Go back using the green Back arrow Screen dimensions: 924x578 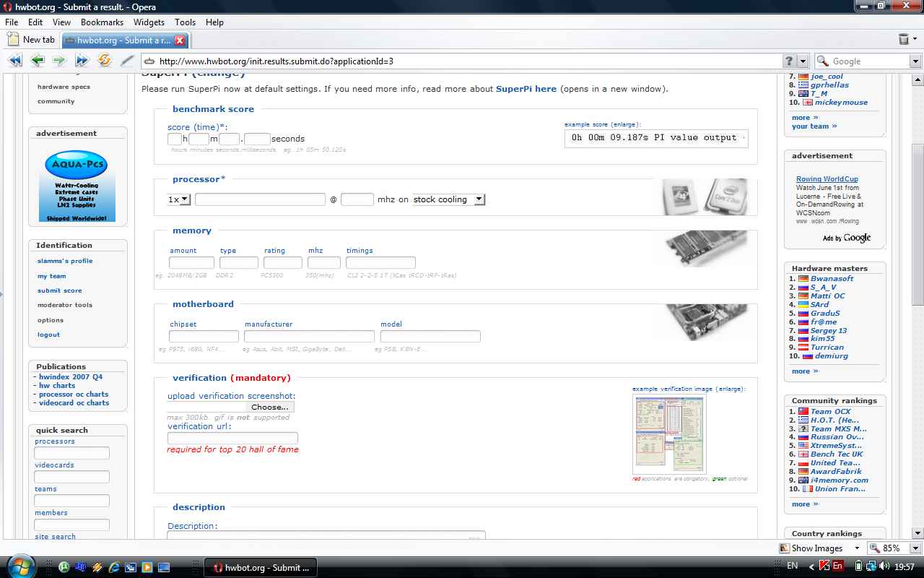tap(38, 61)
